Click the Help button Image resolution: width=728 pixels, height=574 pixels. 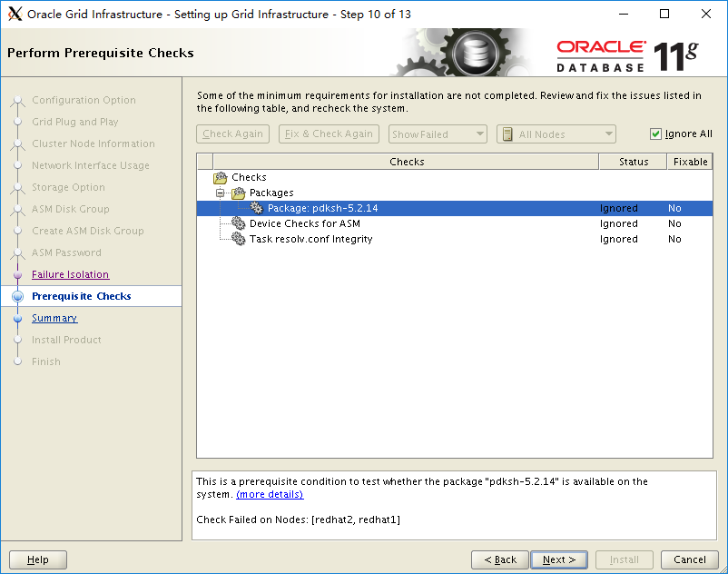point(38,559)
